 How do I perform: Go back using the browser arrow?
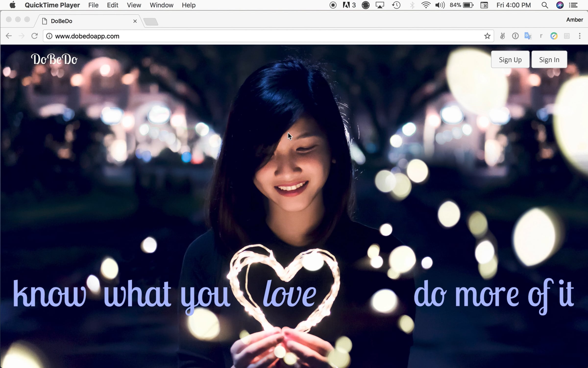tap(9, 36)
